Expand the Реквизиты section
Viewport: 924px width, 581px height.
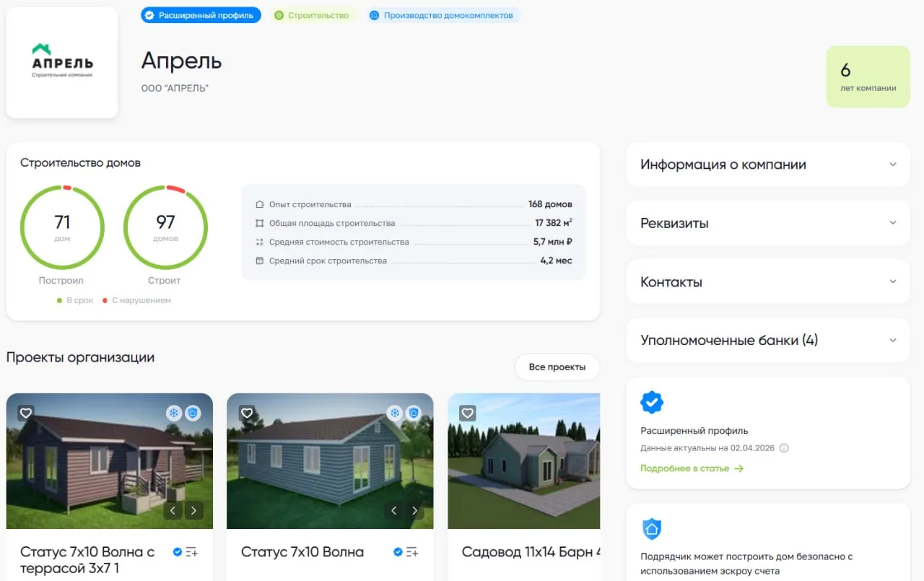tap(767, 223)
